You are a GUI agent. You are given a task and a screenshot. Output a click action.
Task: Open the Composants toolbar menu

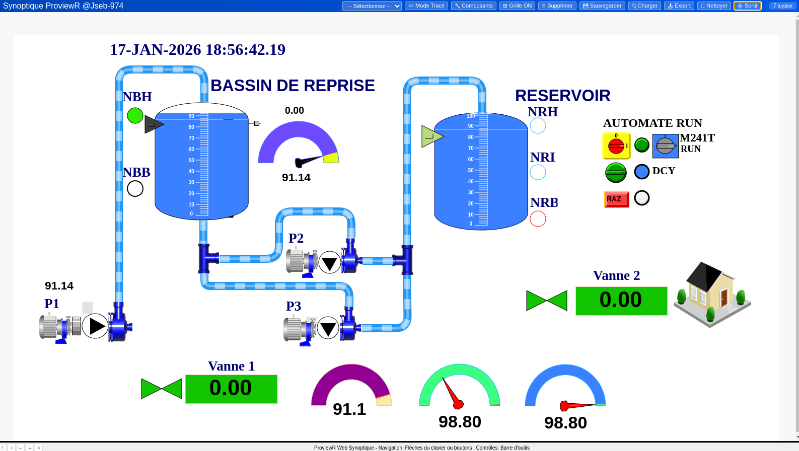473,6
